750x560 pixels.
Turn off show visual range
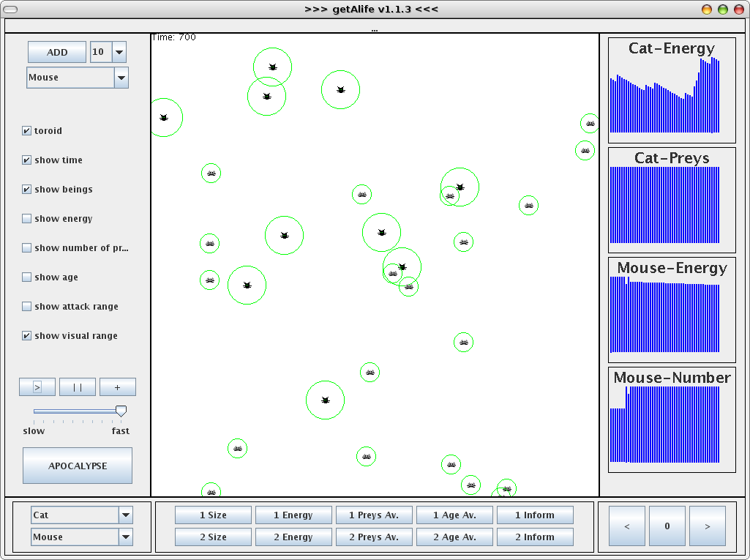(x=27, y=335)
